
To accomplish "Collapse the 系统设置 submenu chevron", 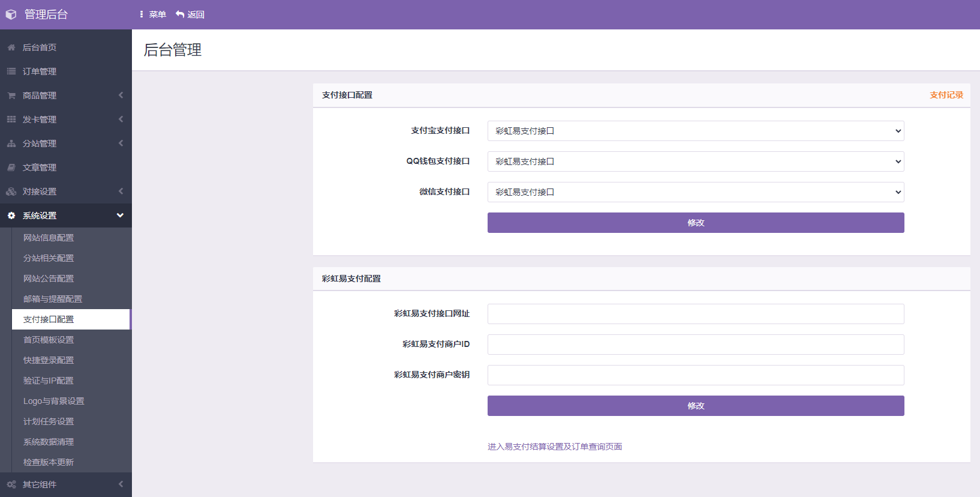I will click(x=120, y=215).
